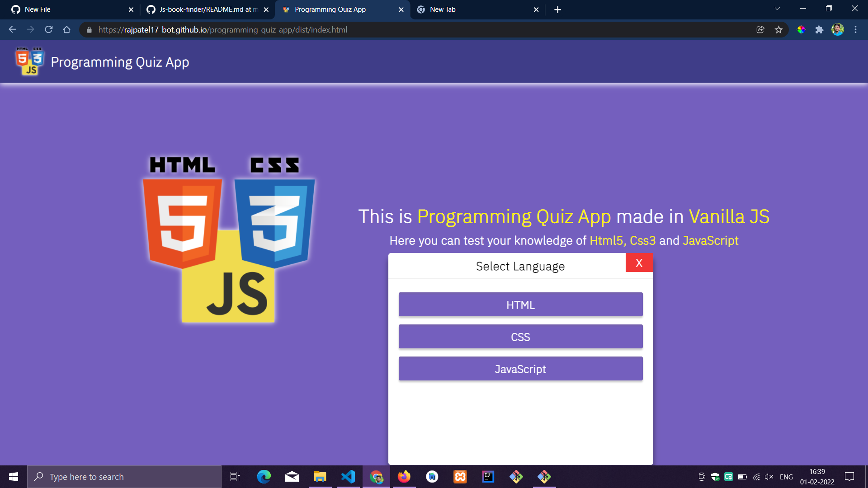
Task: Click the share page icon
Action: (x=760, y=29)
